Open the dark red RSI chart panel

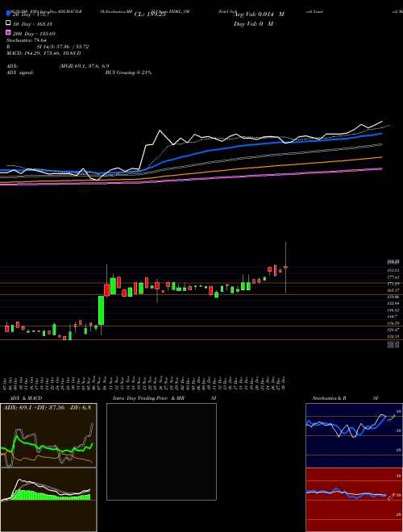coord(354,500)
